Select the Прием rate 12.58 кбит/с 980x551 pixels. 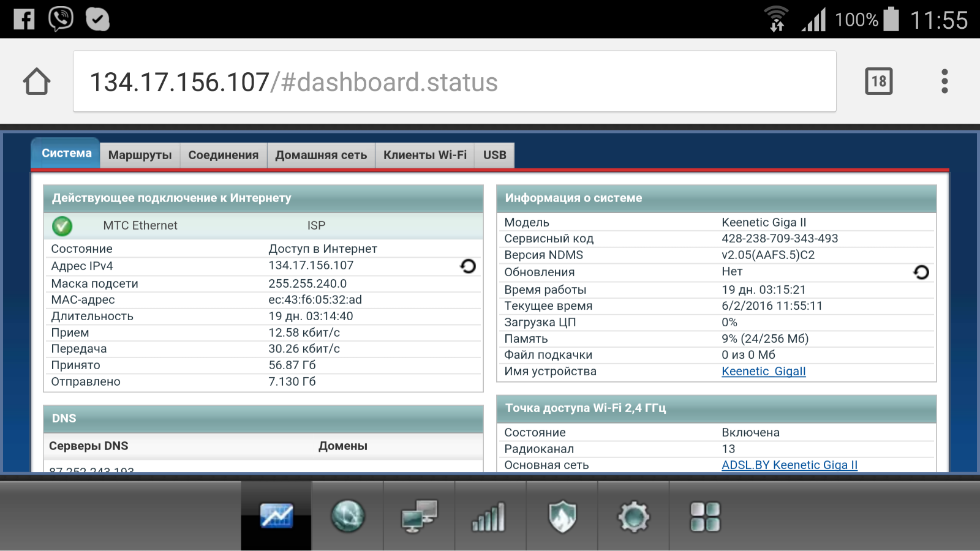click(x=304, y=332)
